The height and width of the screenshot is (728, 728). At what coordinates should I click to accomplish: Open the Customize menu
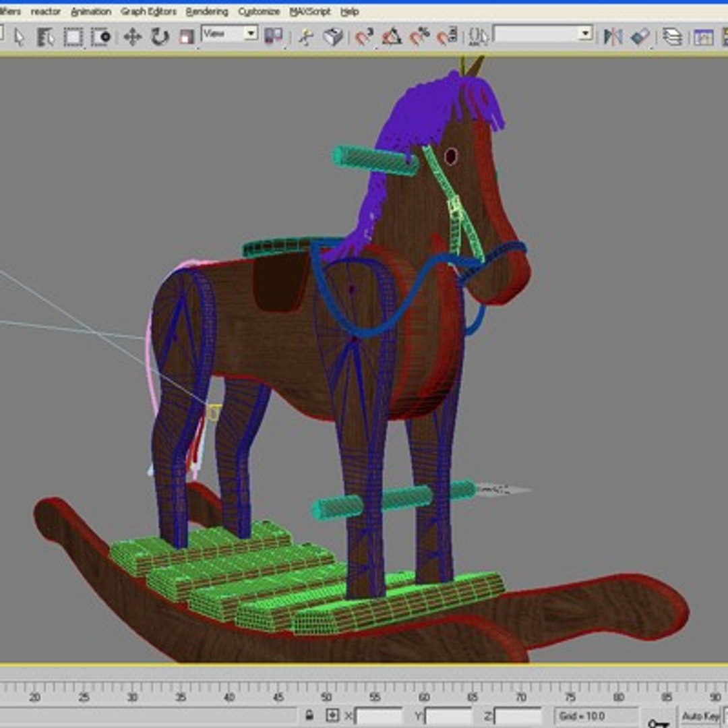259,11
